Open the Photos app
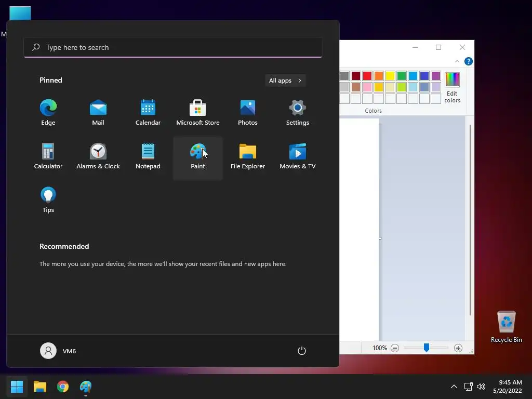This screenshot has width=532, height=399. pos(248,113)
